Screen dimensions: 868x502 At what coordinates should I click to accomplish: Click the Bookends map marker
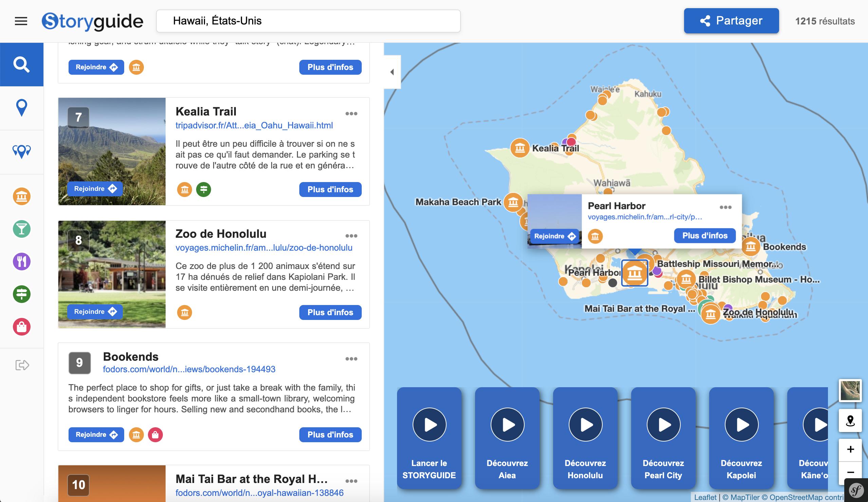point(751,247)
